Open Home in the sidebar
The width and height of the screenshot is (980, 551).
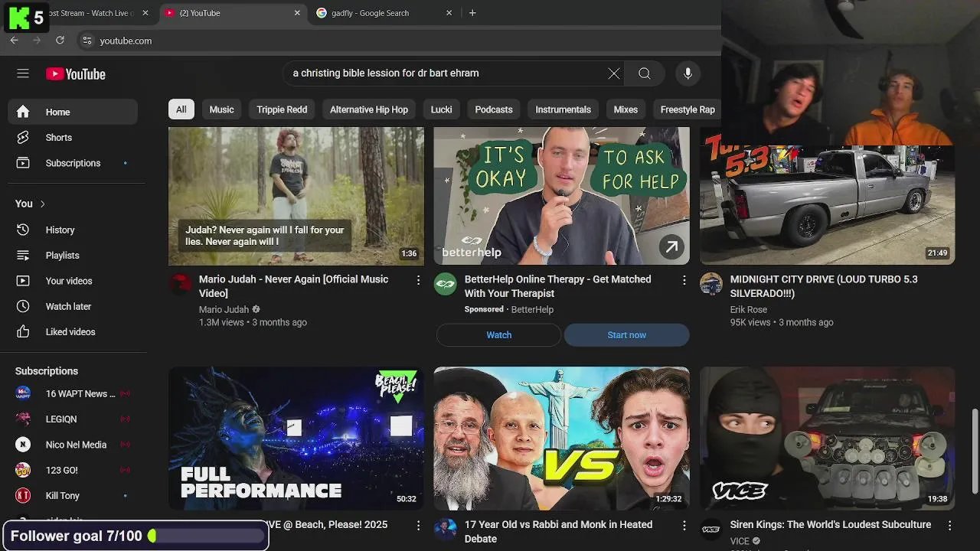pos(73,112)
